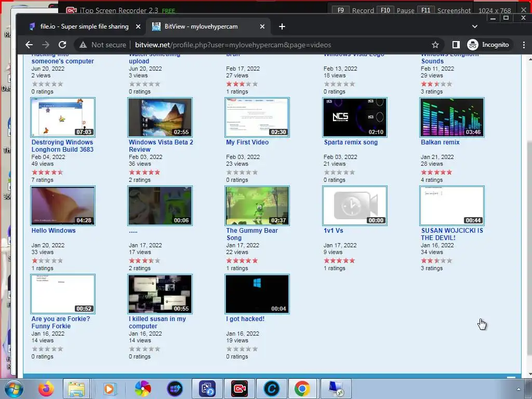The image size is (532, 399).
Task: Go back to the previous page
Action: (x=29, y=45)
